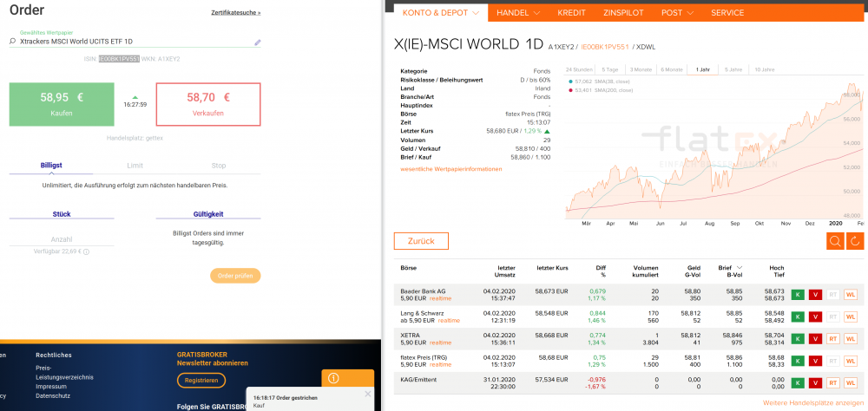Open wesentliche Wertpapierinformationen link
Screen dimensions: 868x411
[x=451, y=169]
